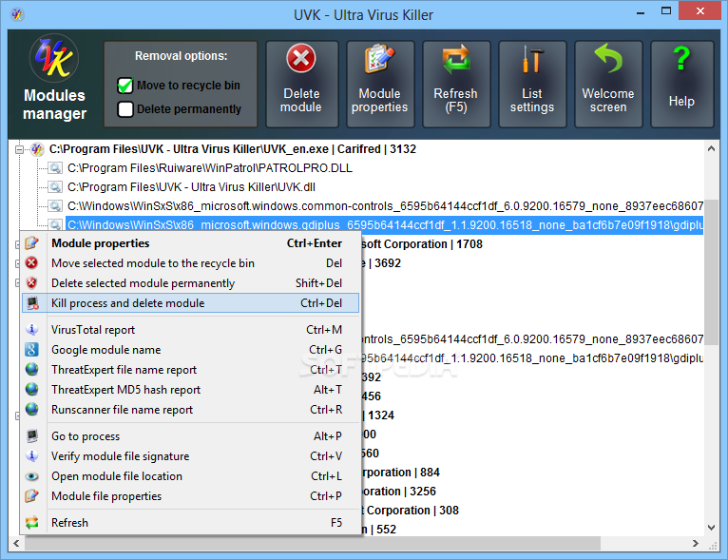This screenshot has width=728, height=560.
Task: Open Runscanner file name report
Action: tap(190, 410)
